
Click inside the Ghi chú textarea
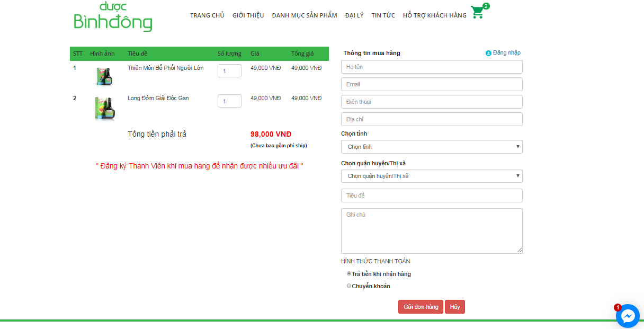point(432,230)
